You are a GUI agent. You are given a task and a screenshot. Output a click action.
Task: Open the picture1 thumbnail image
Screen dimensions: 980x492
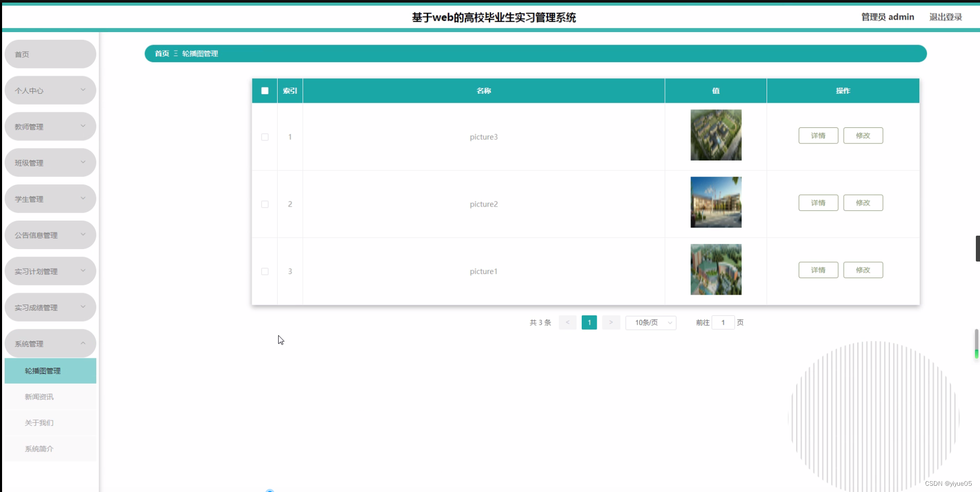click(x=715, y=270)
